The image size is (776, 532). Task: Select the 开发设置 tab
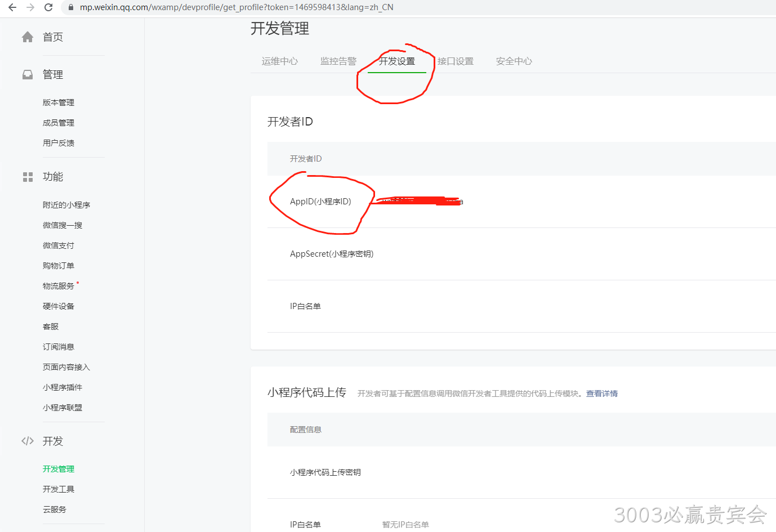(397, 61)
